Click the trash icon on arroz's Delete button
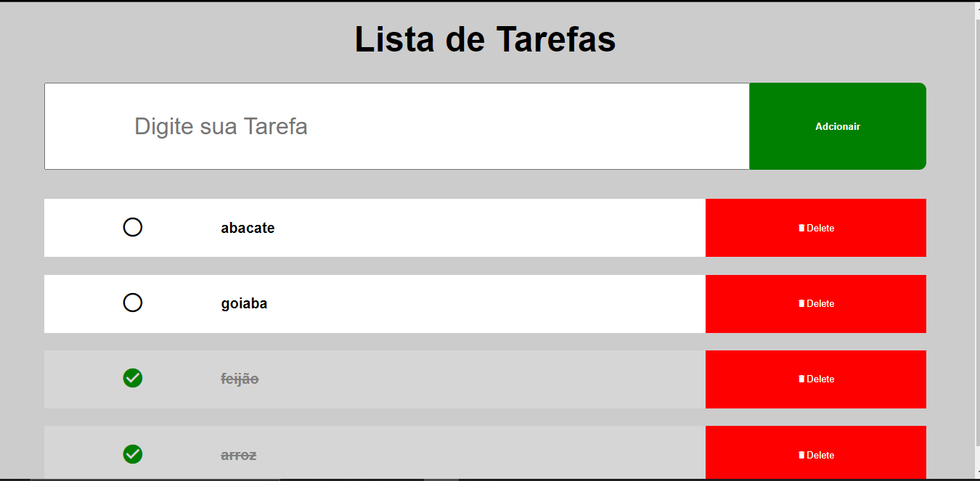This screenshot has width=980, height=481. pos(801,455)
